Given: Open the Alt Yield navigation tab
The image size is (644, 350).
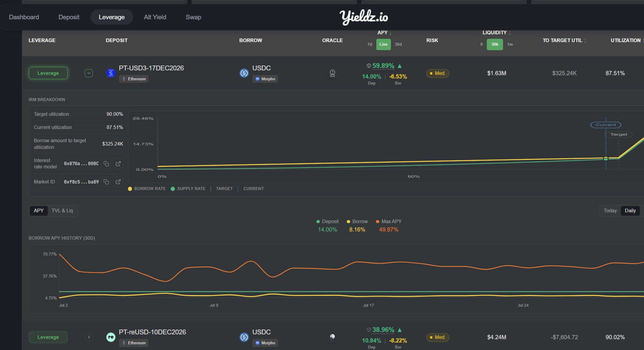Looking at the screenshot, I should [155, 17].
